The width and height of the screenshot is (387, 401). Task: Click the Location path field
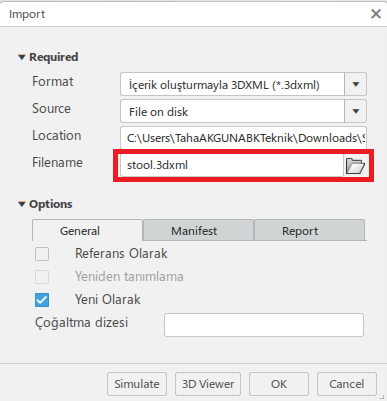[x=243, y=138]
